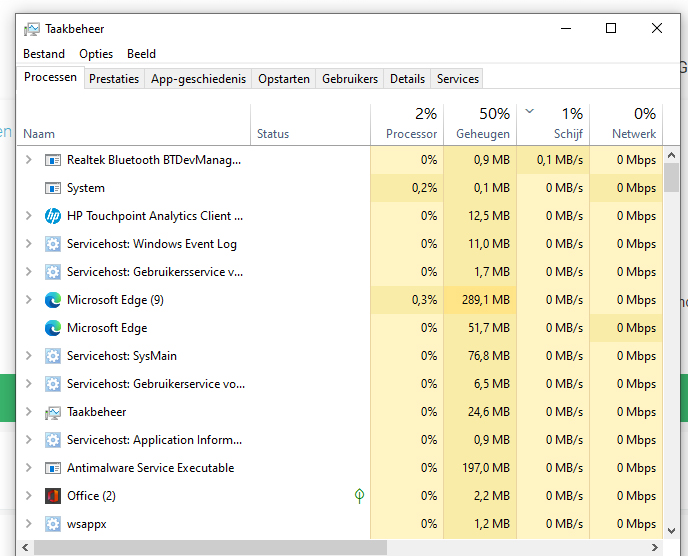Expand Servicehost: Windows Event Log entry
Screen dimensions: 688x556
[28, 244]
